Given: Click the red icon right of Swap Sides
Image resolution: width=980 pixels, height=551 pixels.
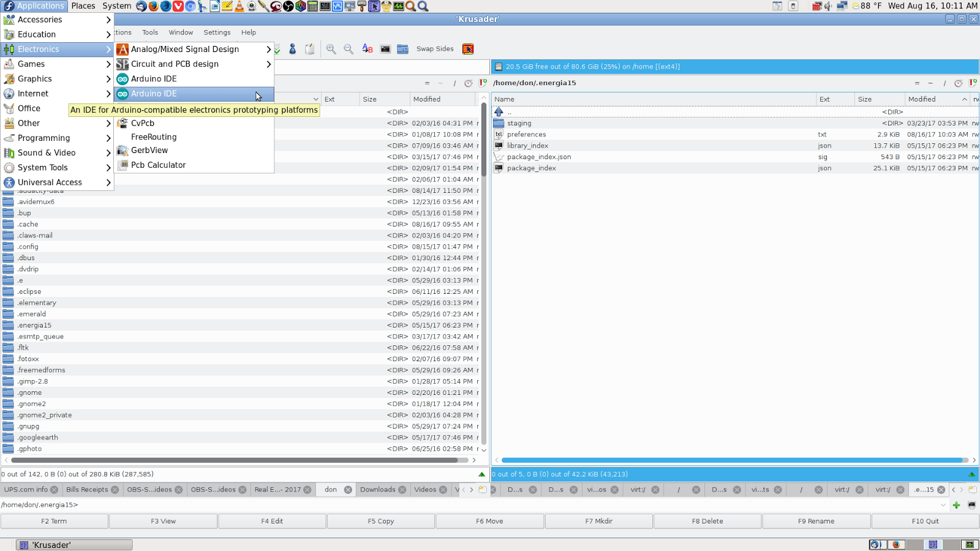Looking at the screenshot, I should (468, 49).
